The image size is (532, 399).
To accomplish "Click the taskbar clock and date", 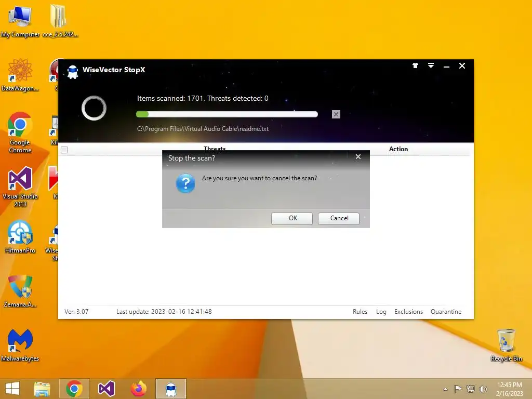I will click(509, 389).
